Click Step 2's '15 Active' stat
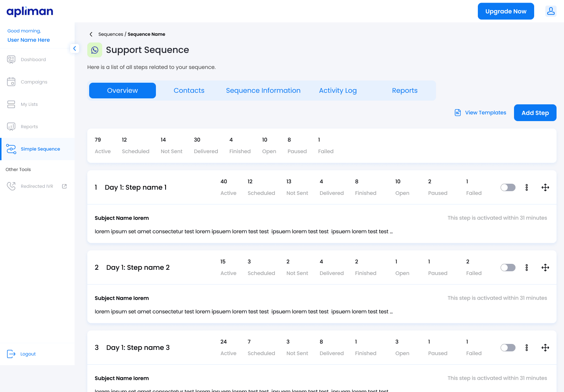Image resolution: width=564 pixels, height=392 pixels. (x=228, y=268)
